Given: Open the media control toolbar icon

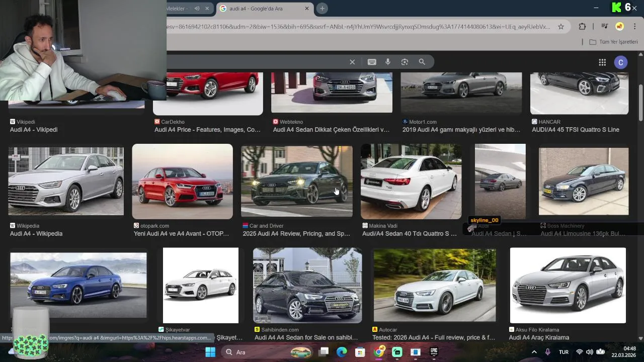Looking at the screenshot, I should [605, 27].
